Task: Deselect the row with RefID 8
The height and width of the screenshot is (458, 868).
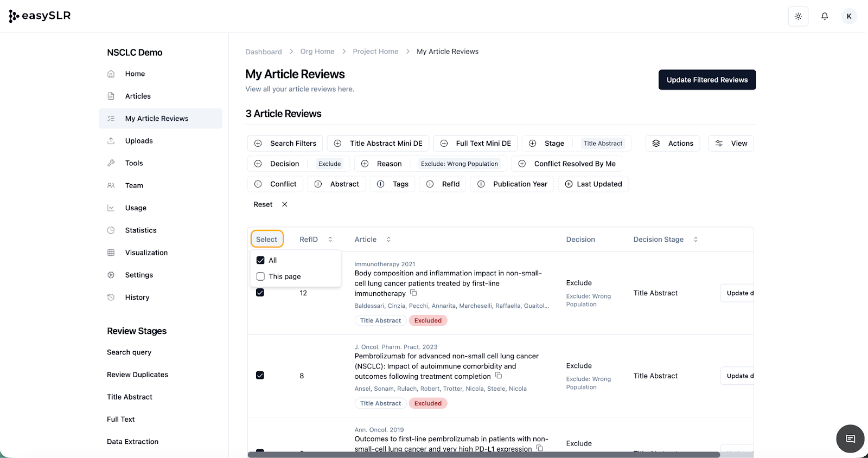Action: click(x=260, y=376)
